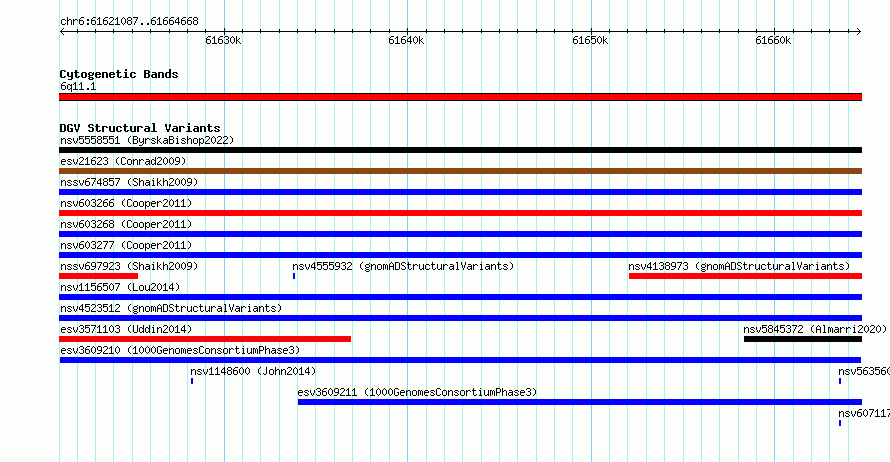Select the tiny blue nsv1148600 marker
Image resolution: width=890 pixels, height=462 pixels.
[192, 381]
